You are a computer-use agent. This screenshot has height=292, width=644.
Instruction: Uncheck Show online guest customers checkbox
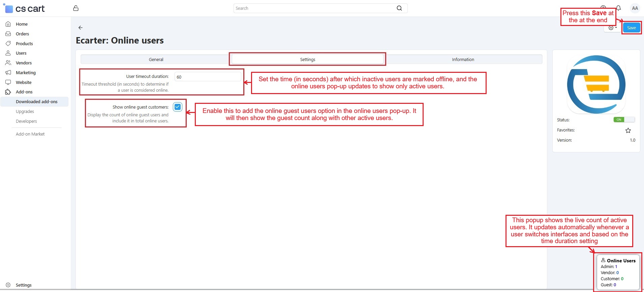point(177,107)
